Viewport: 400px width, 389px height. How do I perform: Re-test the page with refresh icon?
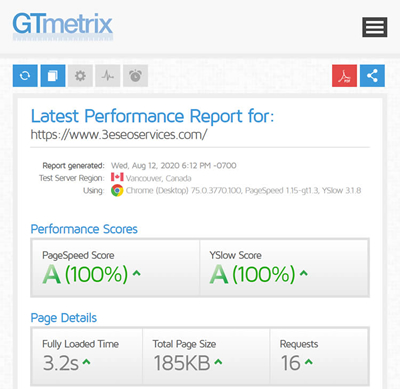25,76
